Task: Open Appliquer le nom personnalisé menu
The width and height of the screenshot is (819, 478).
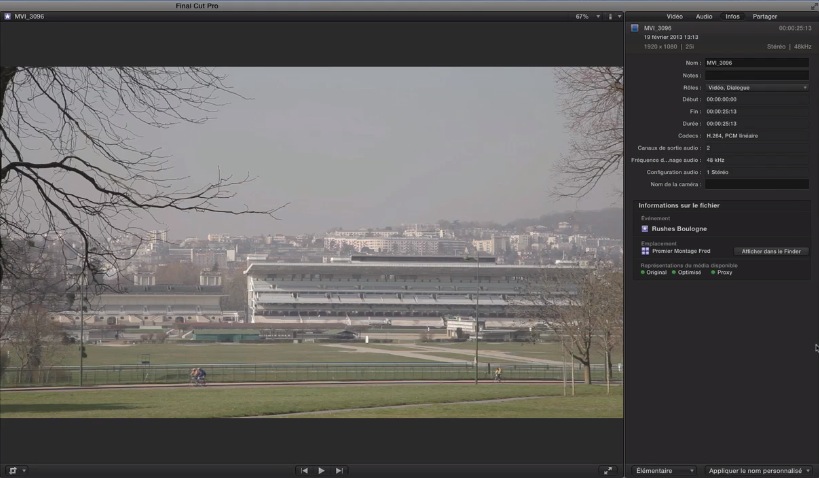Action: coord(759,470)
